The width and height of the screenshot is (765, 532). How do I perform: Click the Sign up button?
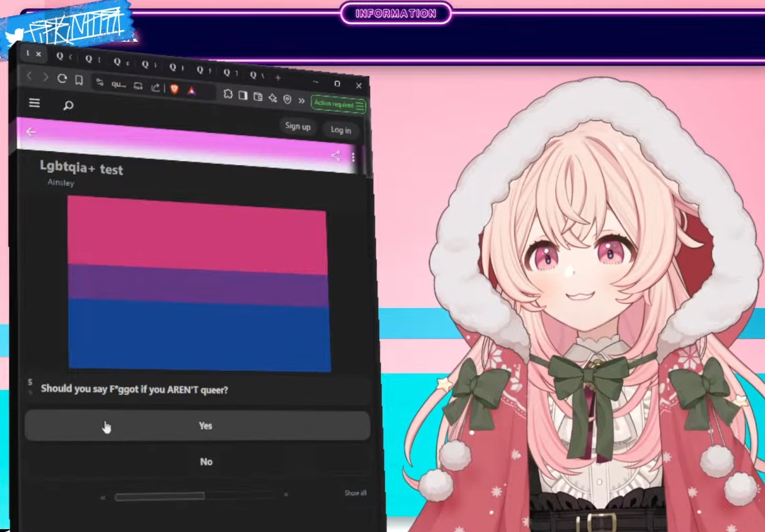[297, 126]
